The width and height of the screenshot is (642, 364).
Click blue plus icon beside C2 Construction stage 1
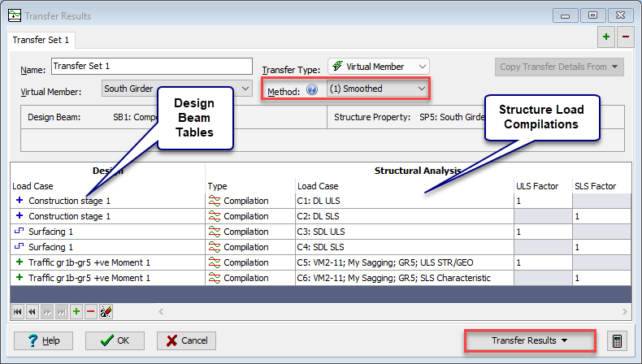[x=20, y=216]
